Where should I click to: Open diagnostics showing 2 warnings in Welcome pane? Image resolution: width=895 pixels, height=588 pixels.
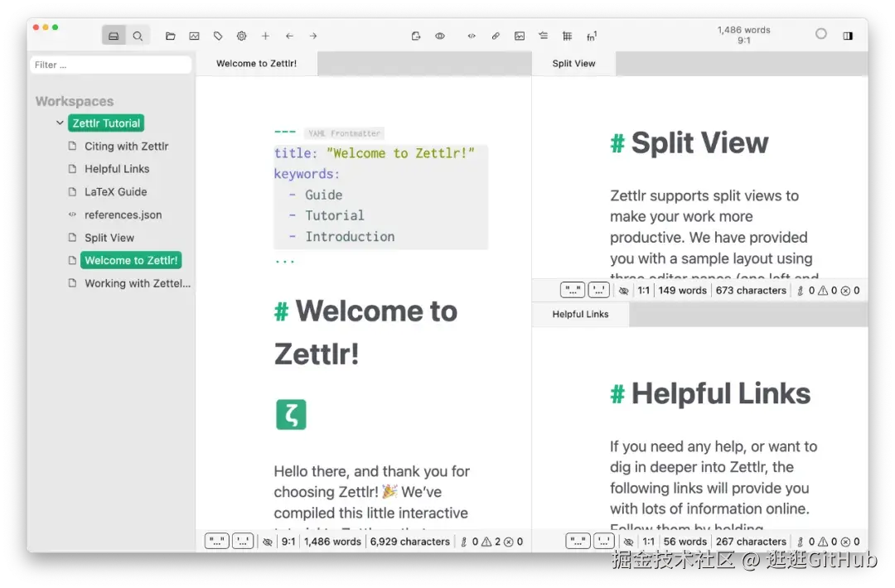pos(491,542)
